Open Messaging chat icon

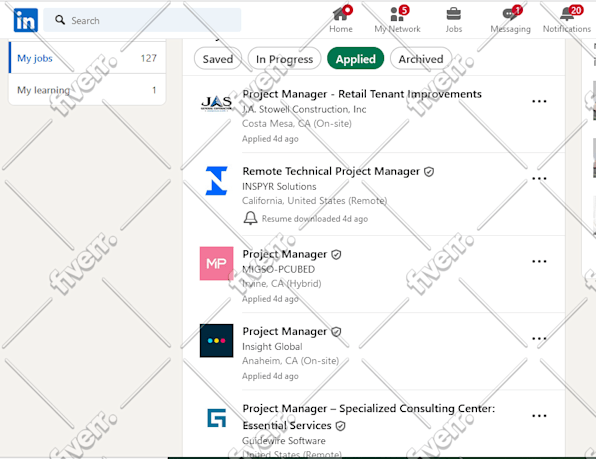[x=510, y=14]
